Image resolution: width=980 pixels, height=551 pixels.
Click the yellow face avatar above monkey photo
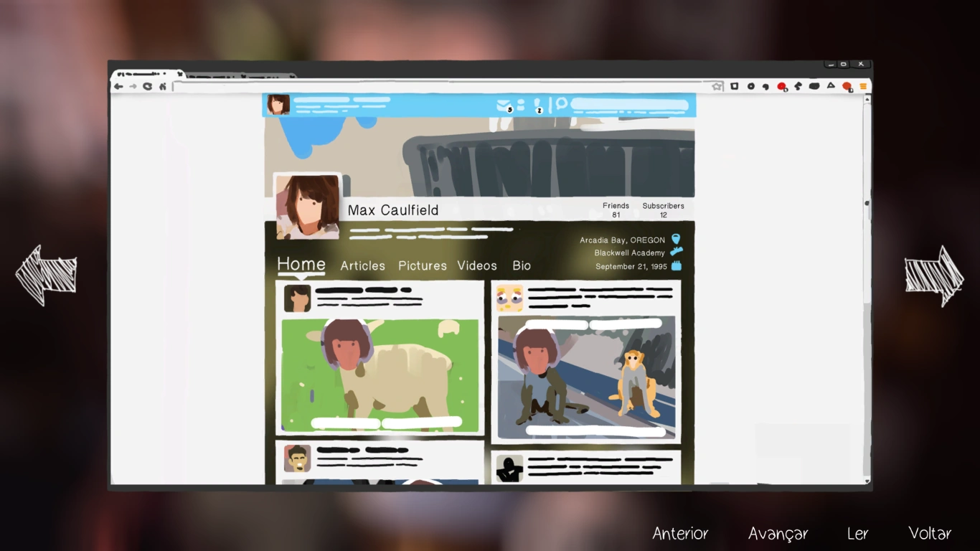(x=509, y=298)
